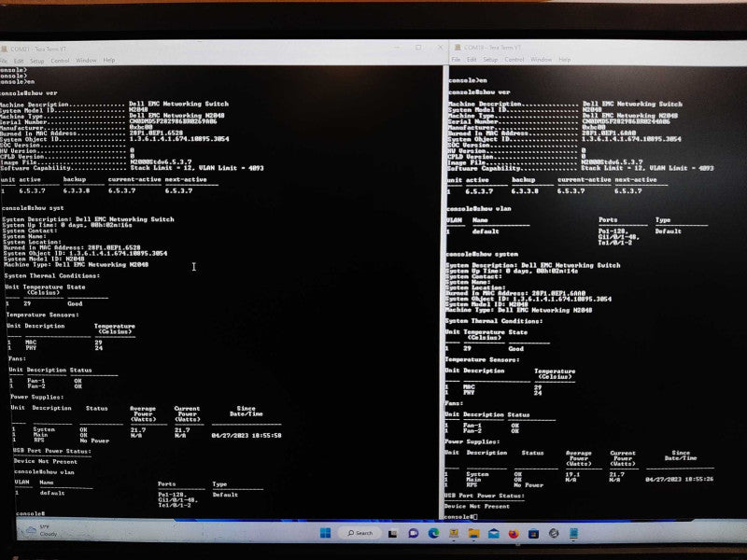Click the Tera Term icon in left window title
The image size is (747, 560).
point(4,49)
